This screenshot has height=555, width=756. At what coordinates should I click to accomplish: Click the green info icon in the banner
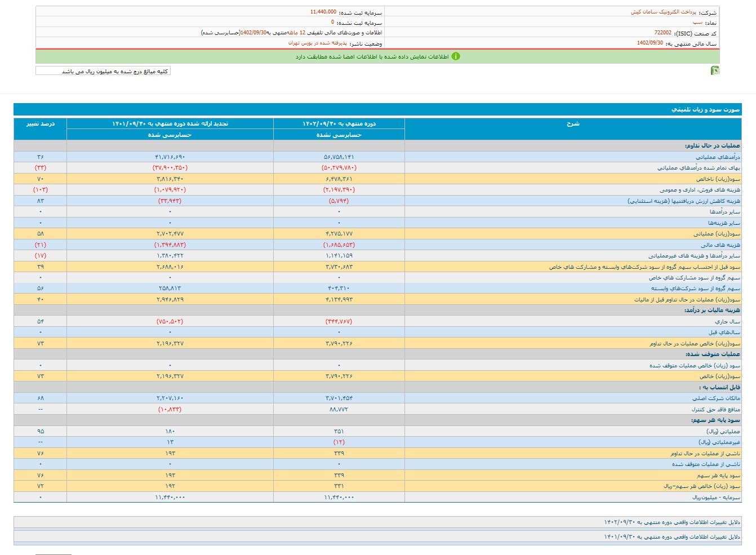(x=456, y=56)
